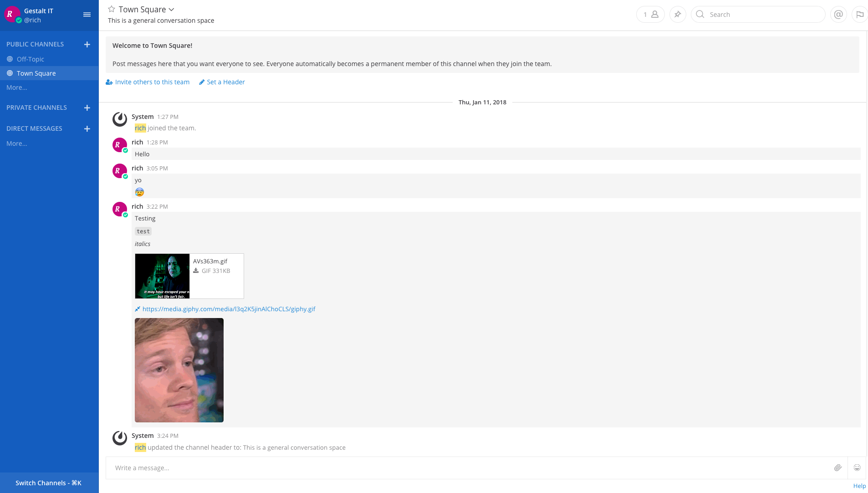Start a new direct message
Image resolution: width=868 pixels, height=493 pixels.
pos(87,128)
